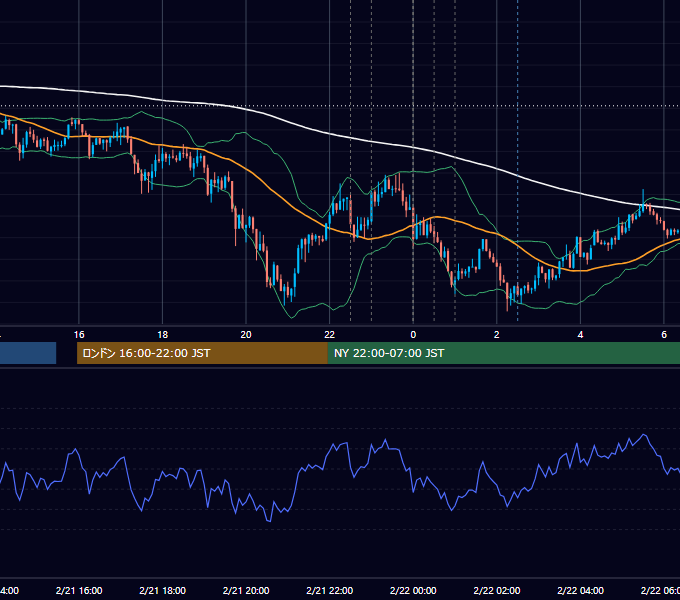Click the 18 hour label on chart axis

point(163,335)
